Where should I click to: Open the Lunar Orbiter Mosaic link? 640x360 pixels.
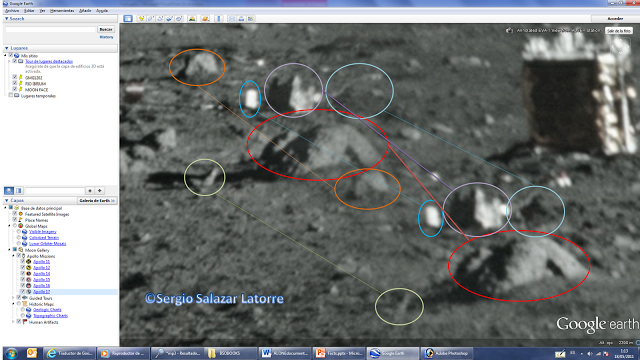(47, 244)
